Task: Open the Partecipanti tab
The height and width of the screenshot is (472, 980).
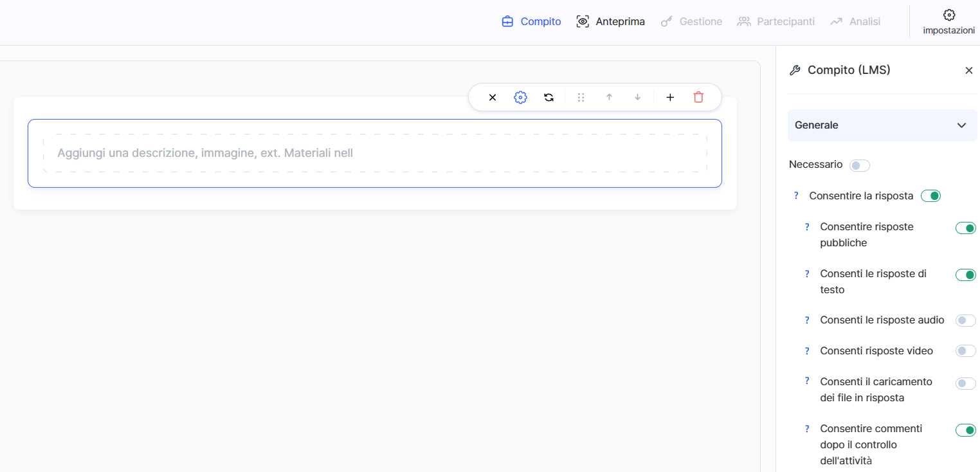Action: point(776,22)
